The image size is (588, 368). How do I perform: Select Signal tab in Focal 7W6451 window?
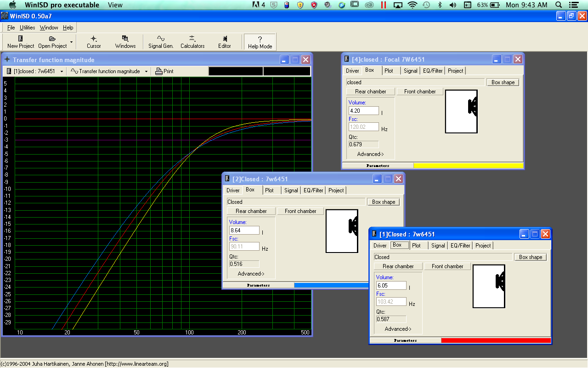click(x=411, y=71)
